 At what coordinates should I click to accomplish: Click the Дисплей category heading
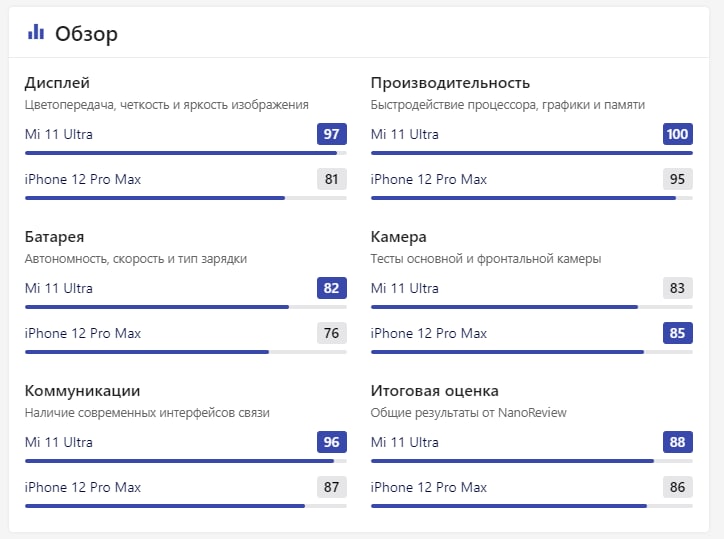click(57, 83)
